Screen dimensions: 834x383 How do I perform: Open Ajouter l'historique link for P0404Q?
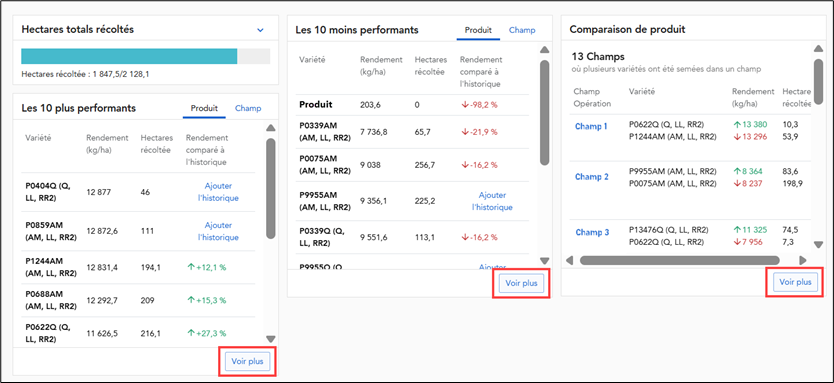[218, 192]
